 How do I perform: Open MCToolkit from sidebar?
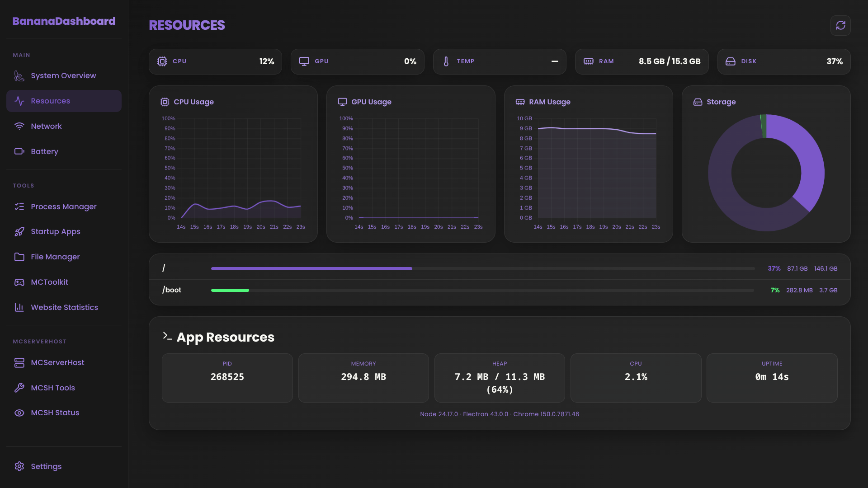64,282
